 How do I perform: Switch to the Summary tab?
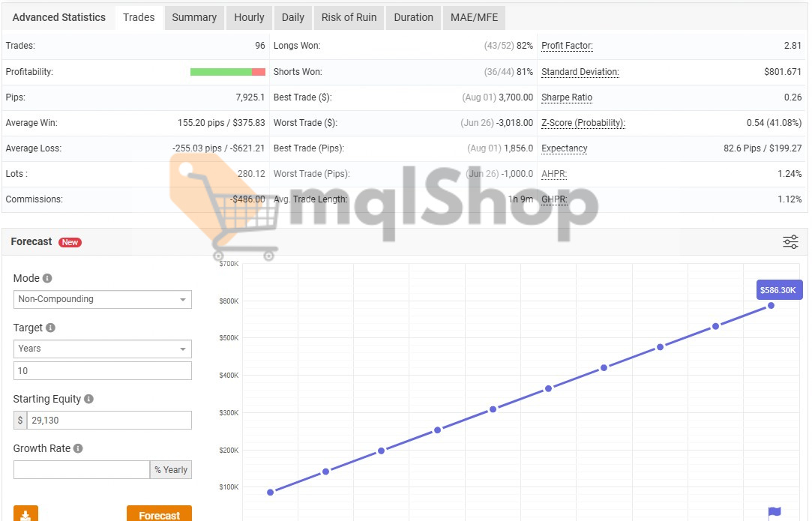point(193,17)
